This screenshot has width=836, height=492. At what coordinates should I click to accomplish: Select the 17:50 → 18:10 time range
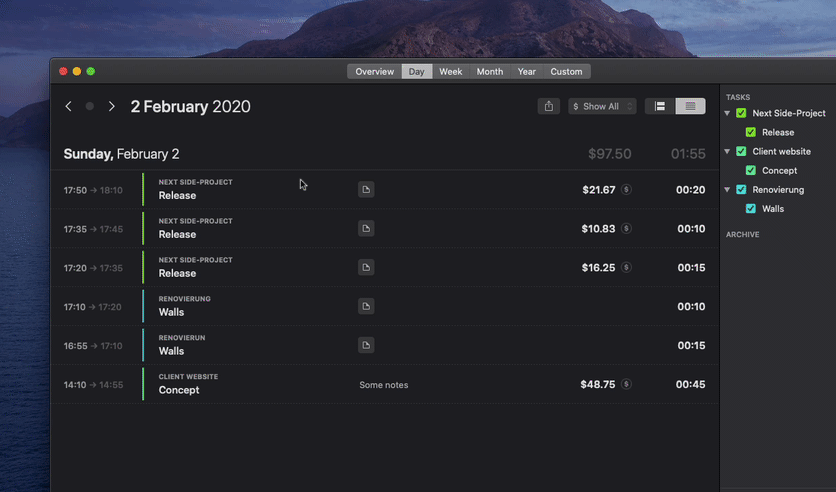(93, 190)
